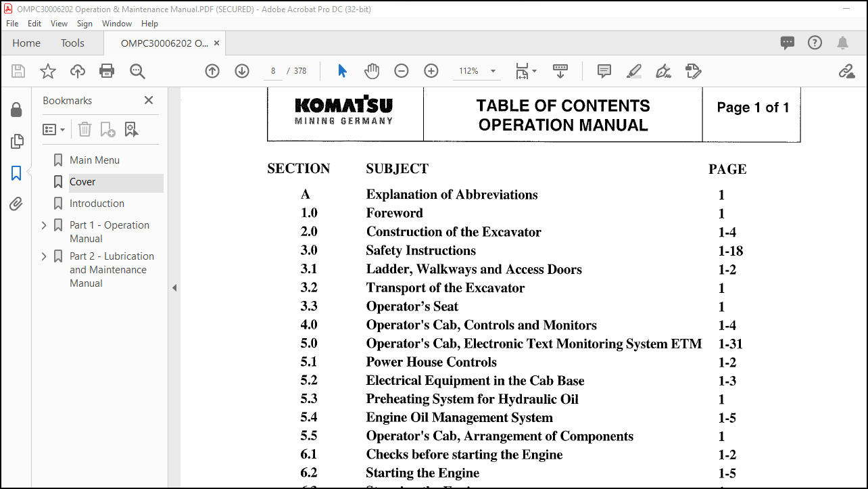This screenshot has width=868, height=489.
Task: Select Part 1 - Operation Manual bookmark
Action: click(110, 232)
